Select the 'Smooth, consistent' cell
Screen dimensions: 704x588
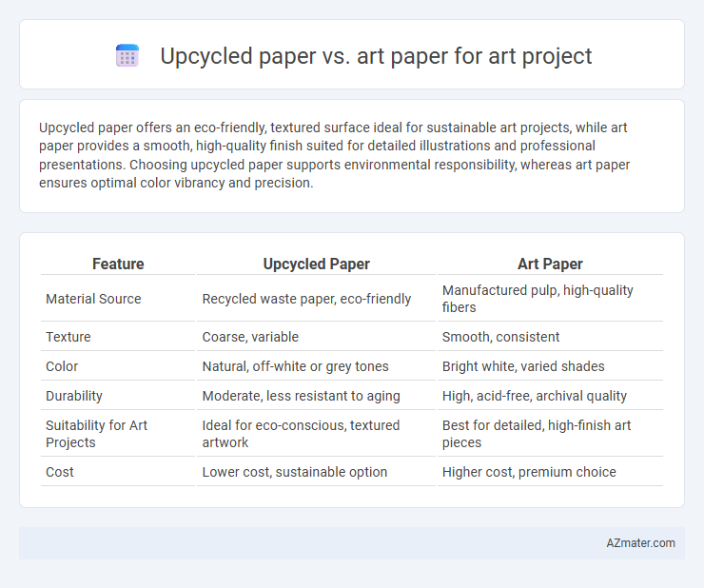pos(500,337)
